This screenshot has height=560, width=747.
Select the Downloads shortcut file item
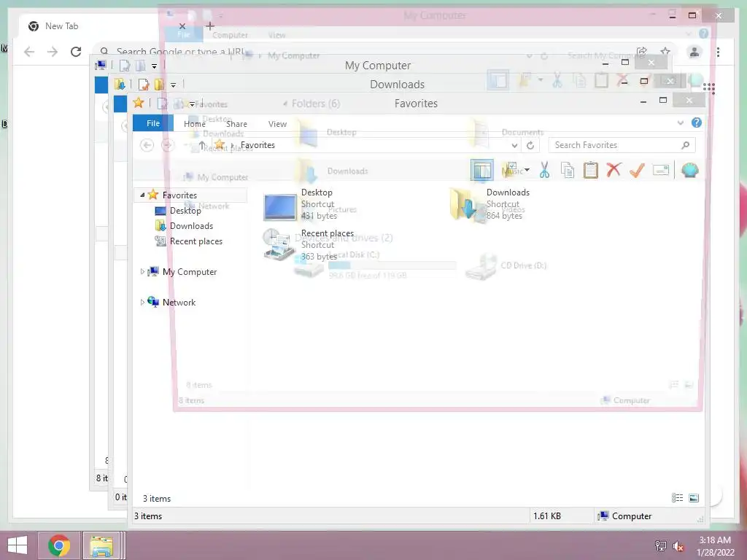489,205
